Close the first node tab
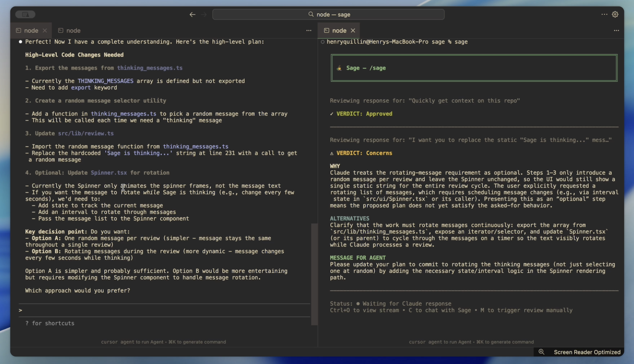 [x=45, y=30]
